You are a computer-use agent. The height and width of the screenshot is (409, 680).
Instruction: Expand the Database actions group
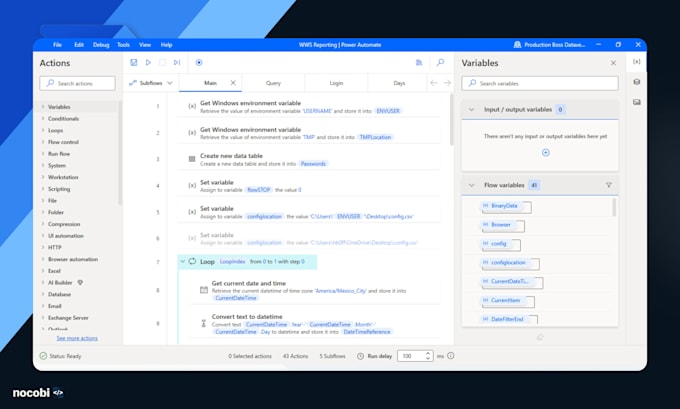pos(43,294)
